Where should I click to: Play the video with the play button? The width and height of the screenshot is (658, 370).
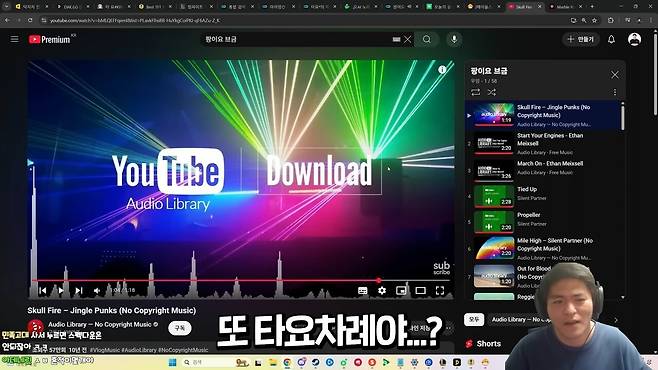pos(61,290)
